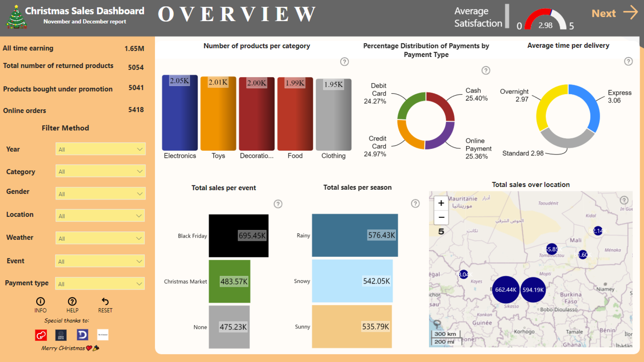644x362 pixels.
Task: Expand the Payment type filter dropdown
Action: [100, 284]
